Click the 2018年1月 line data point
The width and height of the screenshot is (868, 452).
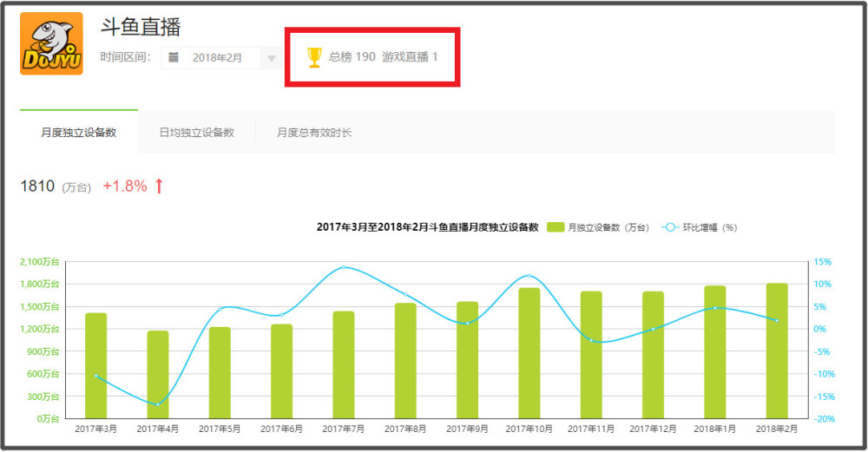[x=714, y=308]
